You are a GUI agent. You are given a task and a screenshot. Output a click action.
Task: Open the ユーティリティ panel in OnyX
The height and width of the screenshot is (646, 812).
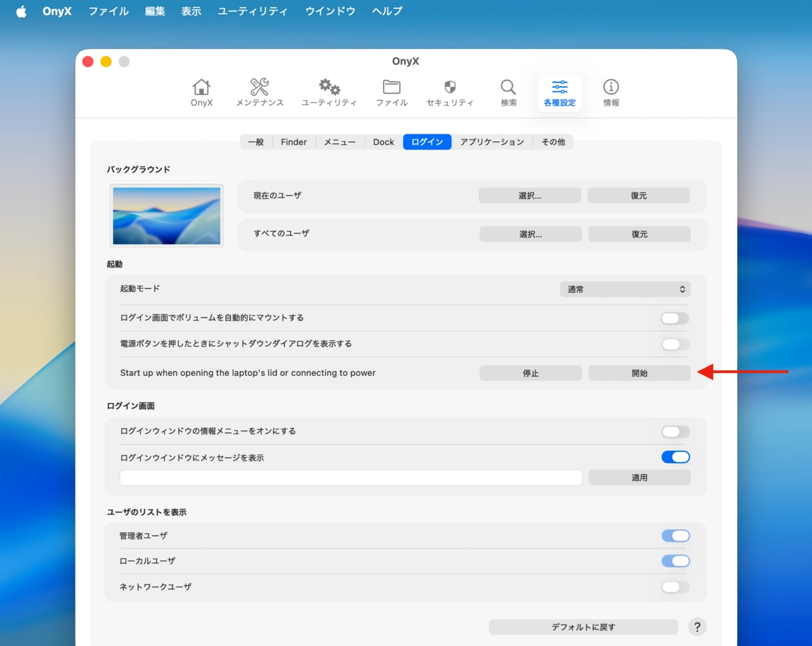[329, 92]
